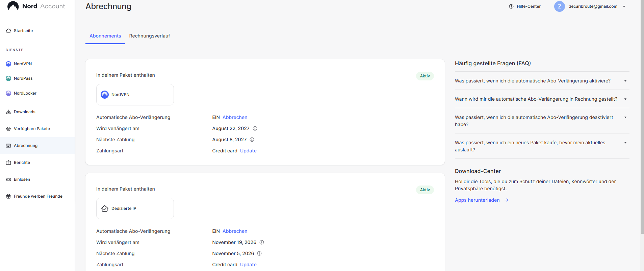The width and height of the screenshot is (644, 271).
Task: Click the Dedizierte IP house icon
Action: pyautogui.click(x=105, y=208)
